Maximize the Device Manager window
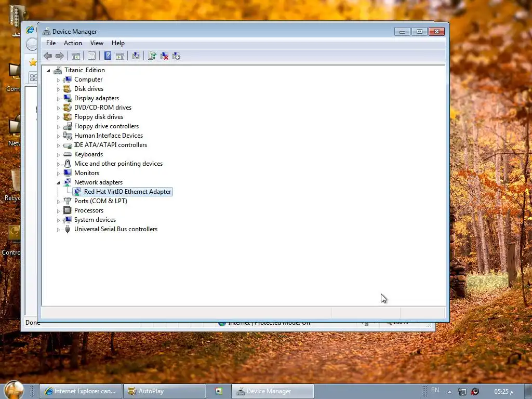Screen dimensions: 532x399 pyautogui.click(x=419, y=32)
